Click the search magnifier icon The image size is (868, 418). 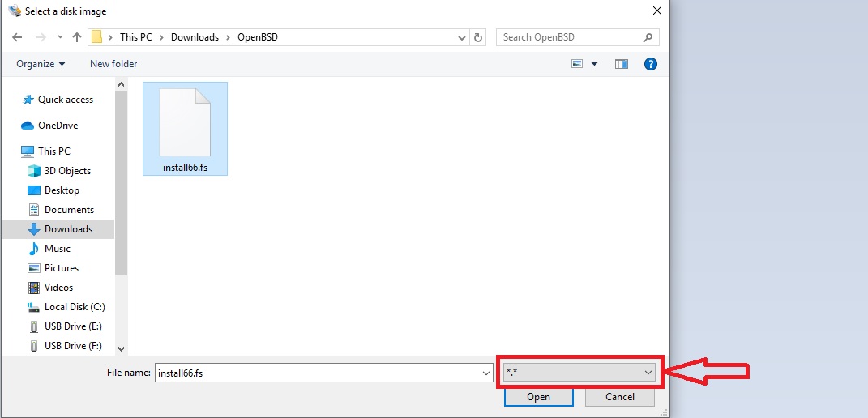pos(648,37)
